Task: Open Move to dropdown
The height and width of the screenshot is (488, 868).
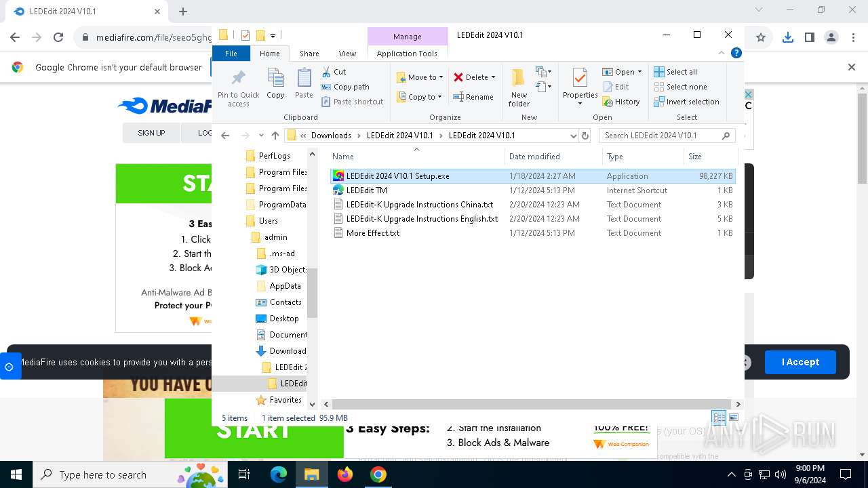Action: pos(420,77)
